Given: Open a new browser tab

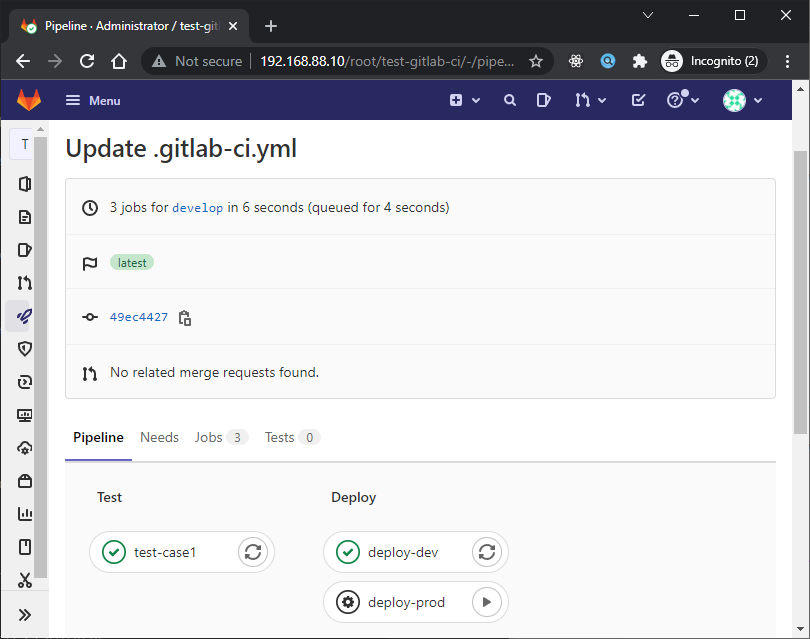Looking at the screenshot, I should (271, 26).
